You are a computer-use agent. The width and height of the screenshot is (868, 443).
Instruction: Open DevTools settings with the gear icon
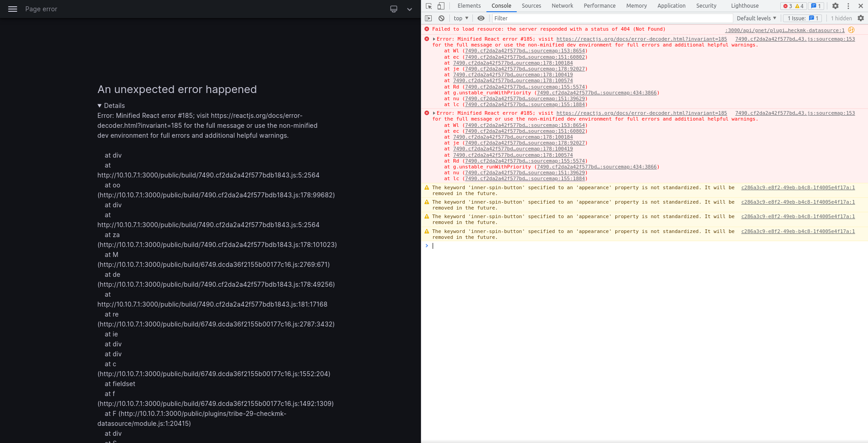(x=835, y=6)
